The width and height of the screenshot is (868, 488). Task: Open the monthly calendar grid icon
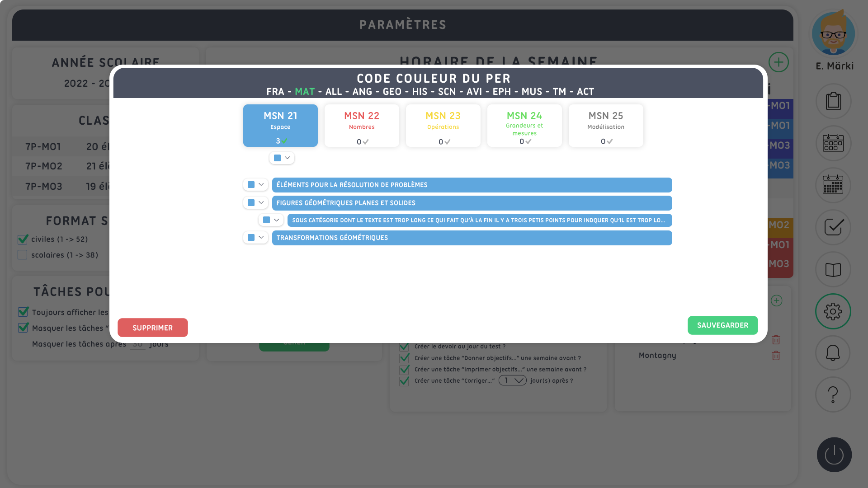833,185
